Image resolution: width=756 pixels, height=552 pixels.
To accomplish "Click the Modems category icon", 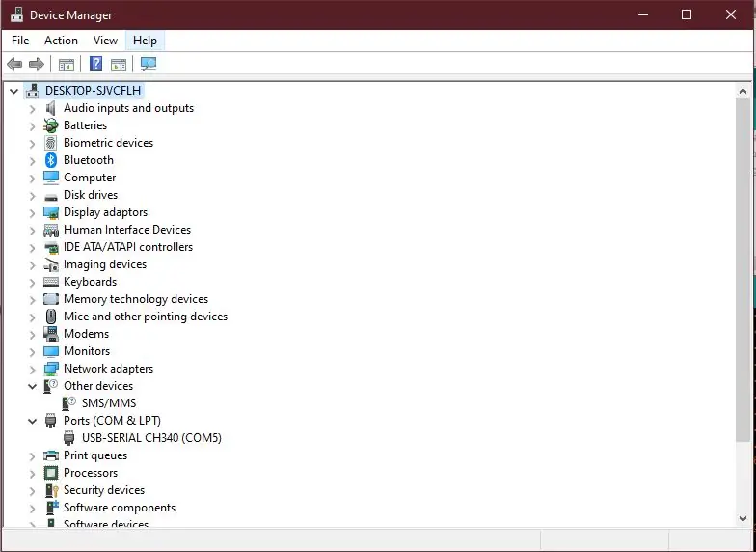I will (50, 334).
